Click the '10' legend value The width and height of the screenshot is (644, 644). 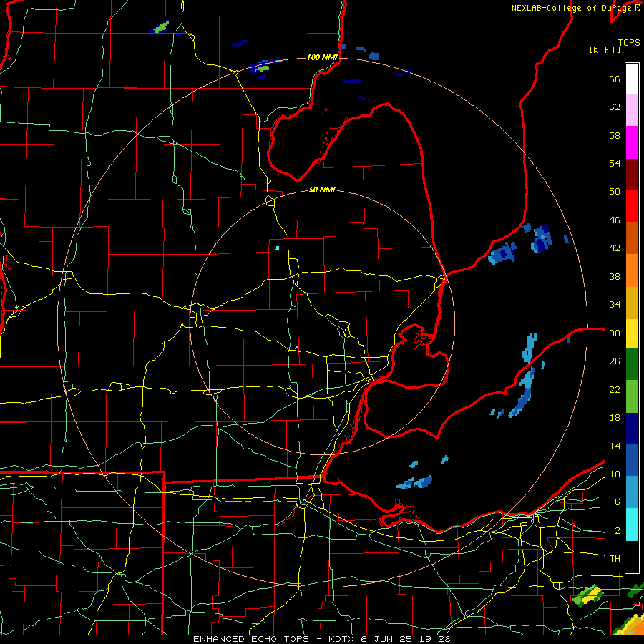pos(615,474)
